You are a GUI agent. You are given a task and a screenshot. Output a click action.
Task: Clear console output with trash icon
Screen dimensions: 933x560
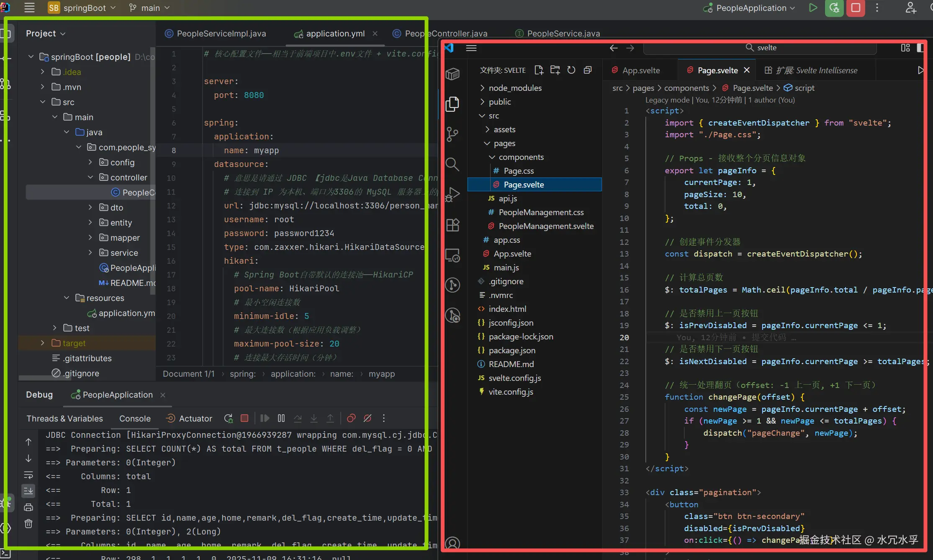28,524
